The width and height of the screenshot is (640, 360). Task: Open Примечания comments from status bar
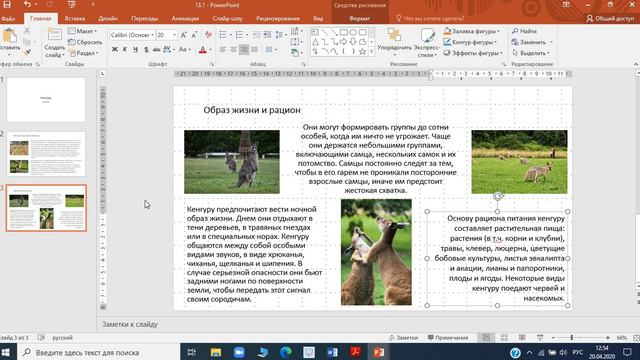coord(448,338)
